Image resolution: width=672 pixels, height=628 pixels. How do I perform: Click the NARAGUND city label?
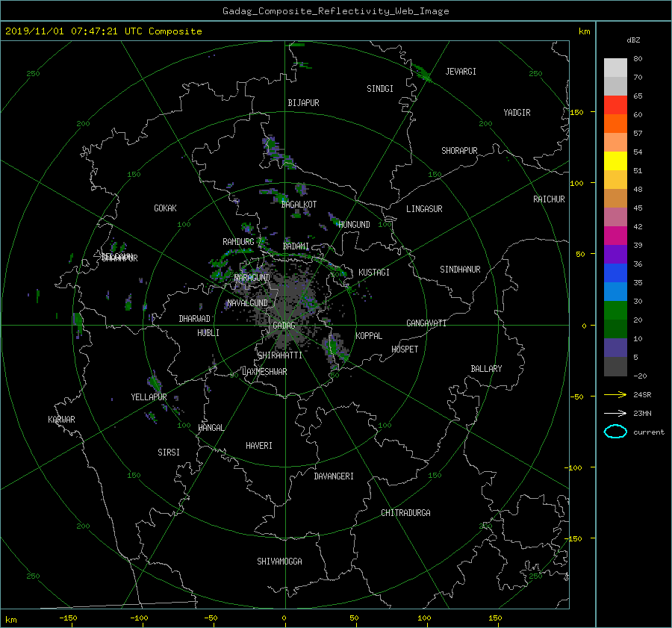click(252, 278)
